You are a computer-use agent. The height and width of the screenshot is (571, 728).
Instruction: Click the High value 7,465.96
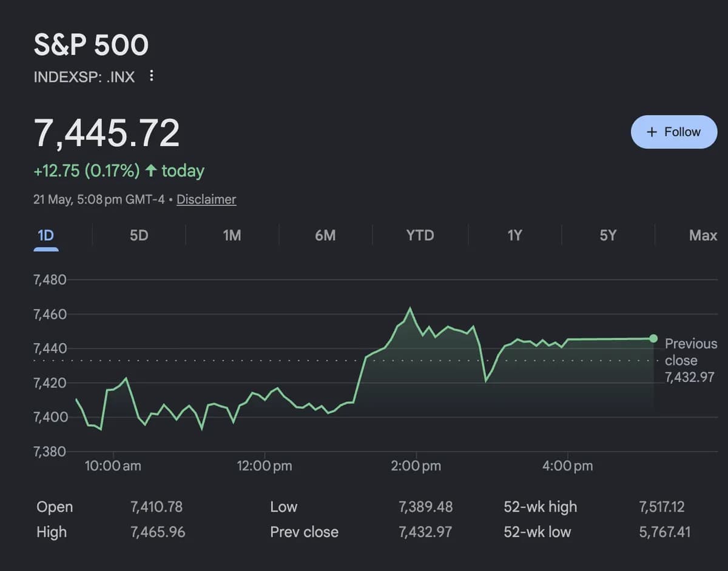(158, 532)
